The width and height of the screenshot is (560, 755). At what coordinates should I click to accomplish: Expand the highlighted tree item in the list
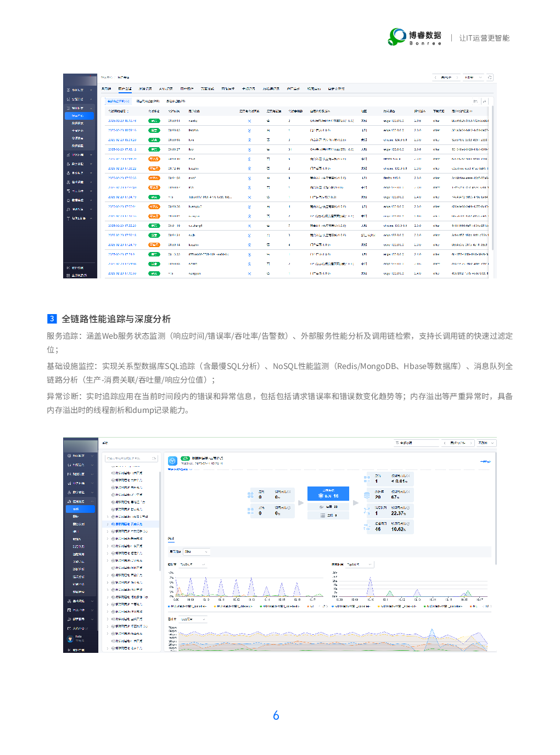point(107,524)
